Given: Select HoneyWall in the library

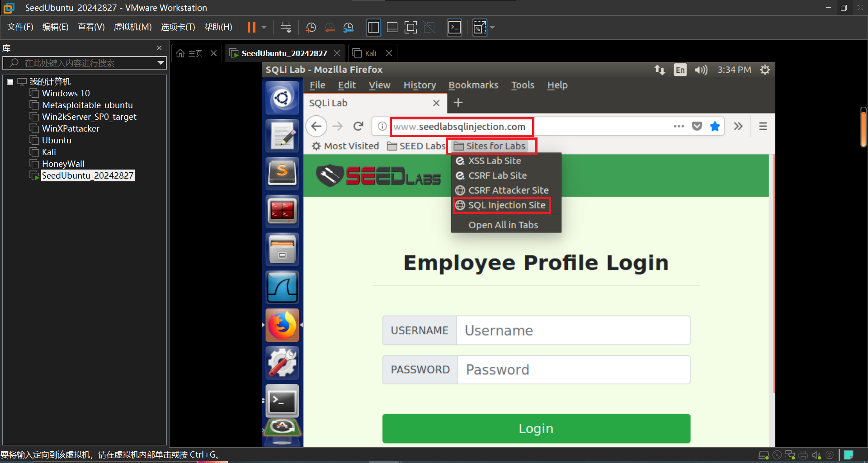Looking at the screenshot, I should [x=63, y=164].
